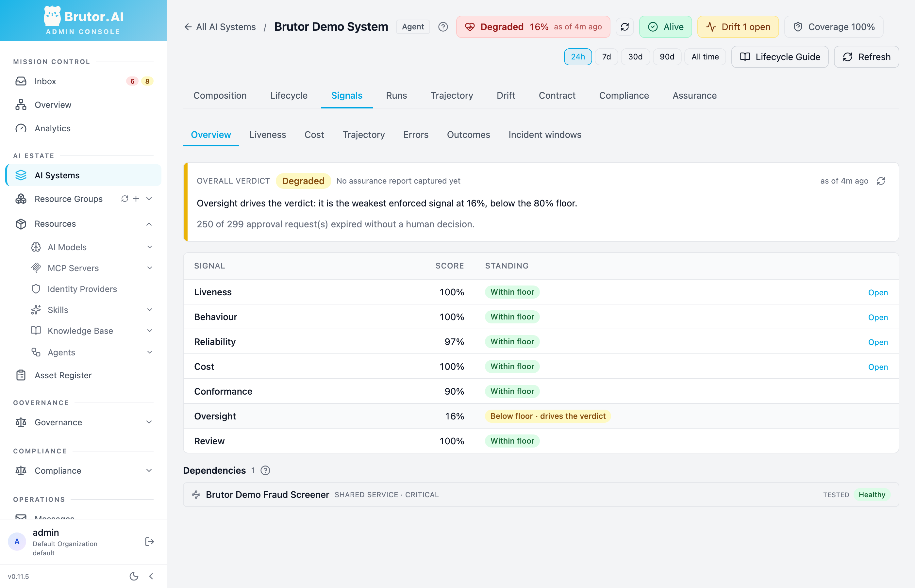Add a resource group with plus icon
This screenshot has height=588, width=915.
pos(136,199)
